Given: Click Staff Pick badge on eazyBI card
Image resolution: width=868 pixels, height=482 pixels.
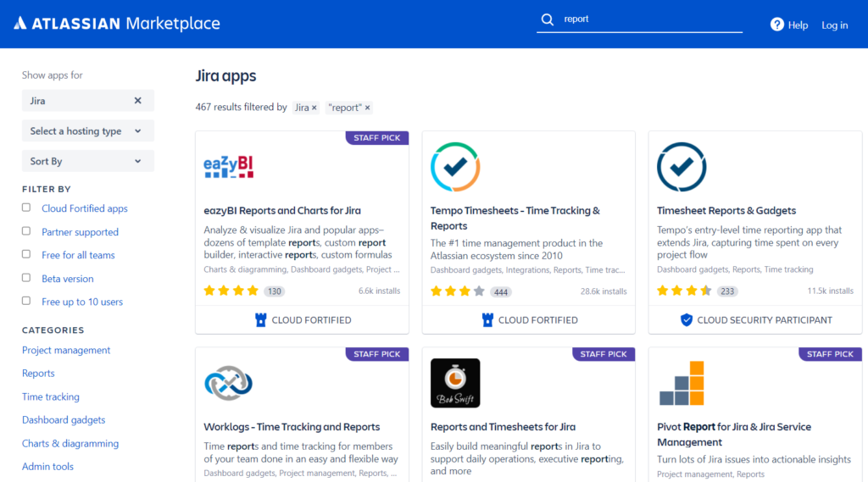Looking at the screenshot, I should coord(377,138).
